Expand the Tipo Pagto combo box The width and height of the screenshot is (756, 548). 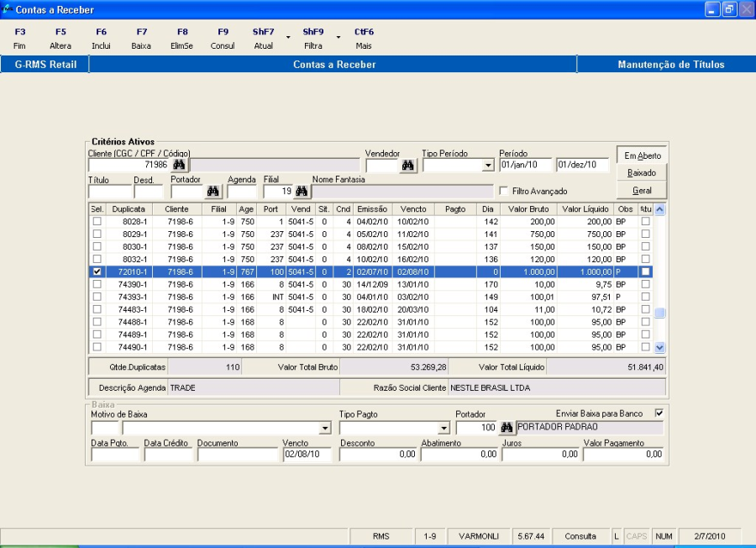[x=443, y=429]
